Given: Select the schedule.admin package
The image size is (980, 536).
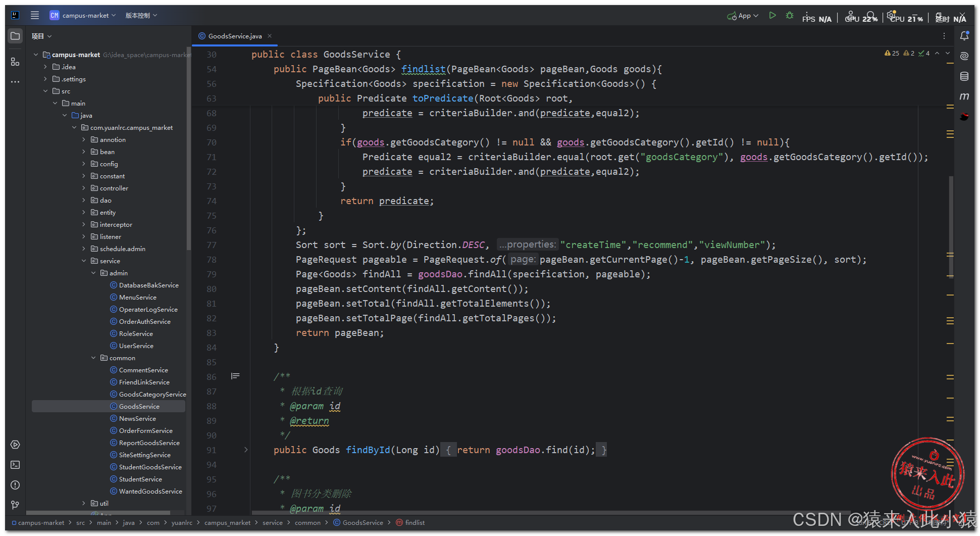Looking at the screenshot, I should pyautogui.click(x=122, y=249).
